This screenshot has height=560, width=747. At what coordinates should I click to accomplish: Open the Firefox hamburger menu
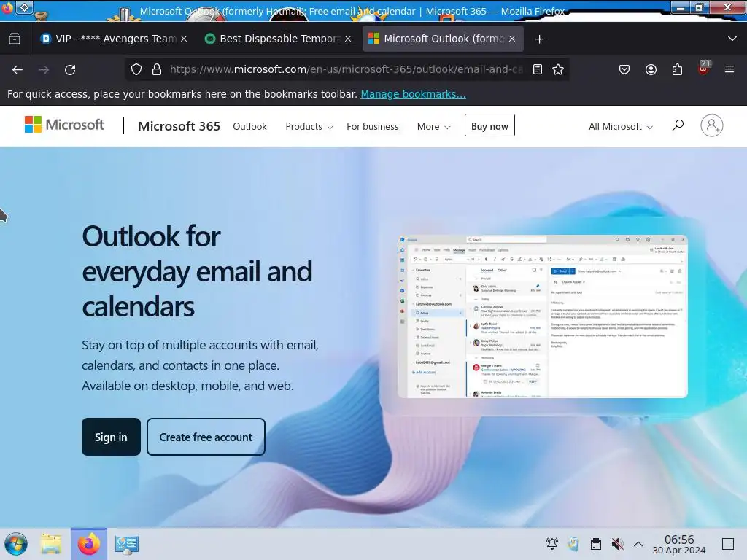729,69
